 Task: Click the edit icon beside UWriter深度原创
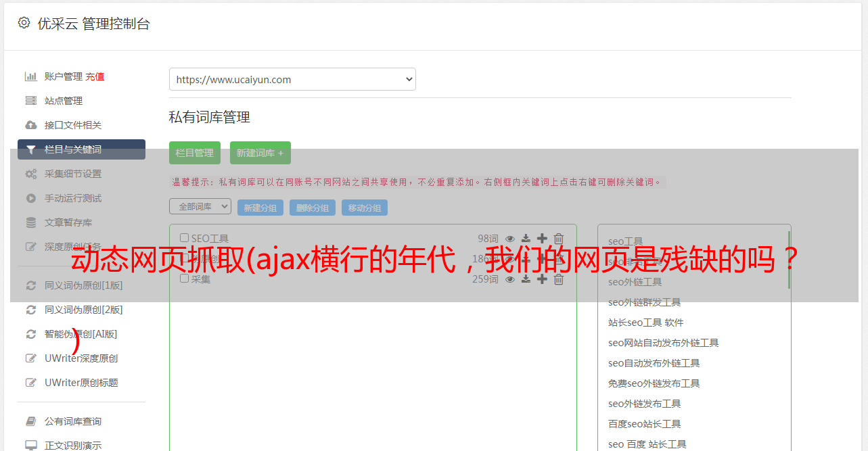[x=30, y=358]
